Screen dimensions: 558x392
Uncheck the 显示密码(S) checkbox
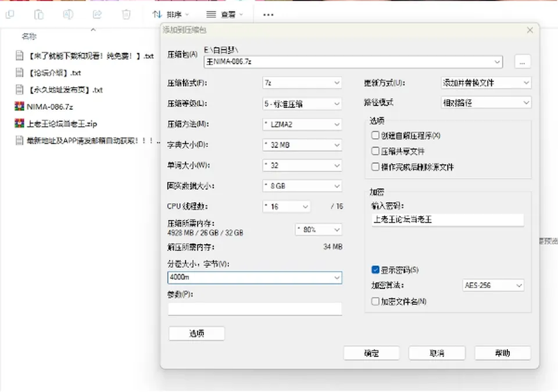[375, 269]
